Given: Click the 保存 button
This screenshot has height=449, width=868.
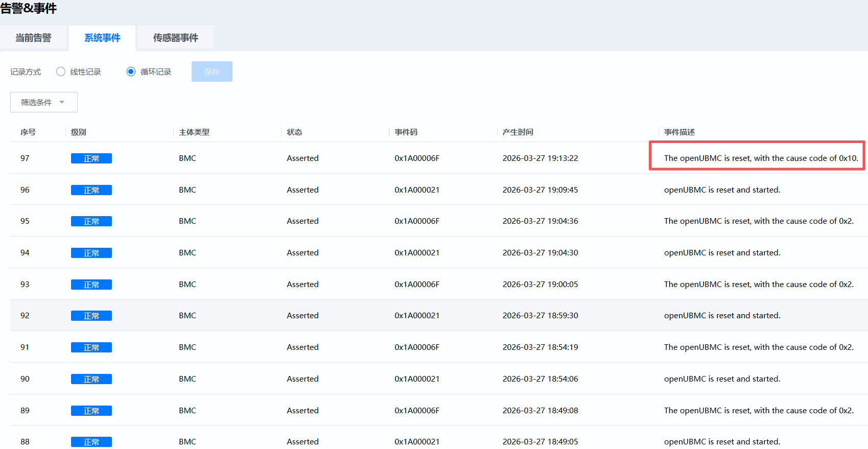Looking at the screenshot, I should tap(212, 72).
